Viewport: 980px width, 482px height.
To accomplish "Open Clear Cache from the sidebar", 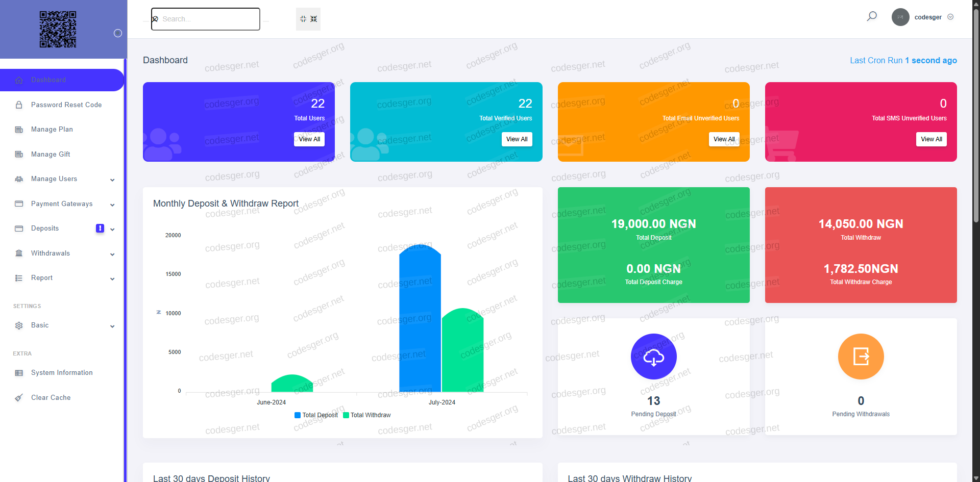I will click(x=51, y=397).
